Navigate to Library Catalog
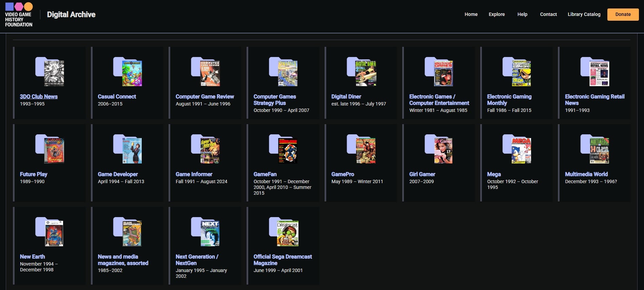Image resolution: width=644 pixels, height=290 pixels. (584, 14)
